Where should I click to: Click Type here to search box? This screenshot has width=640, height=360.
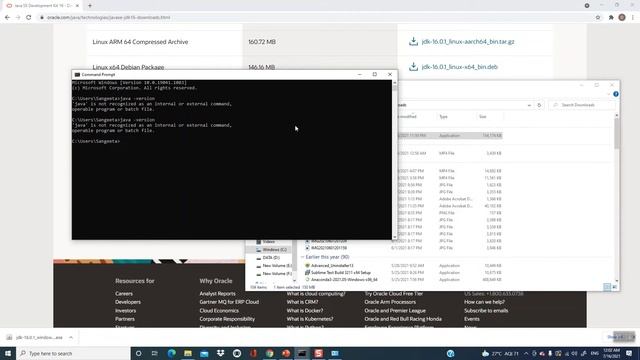pos(73,353)
